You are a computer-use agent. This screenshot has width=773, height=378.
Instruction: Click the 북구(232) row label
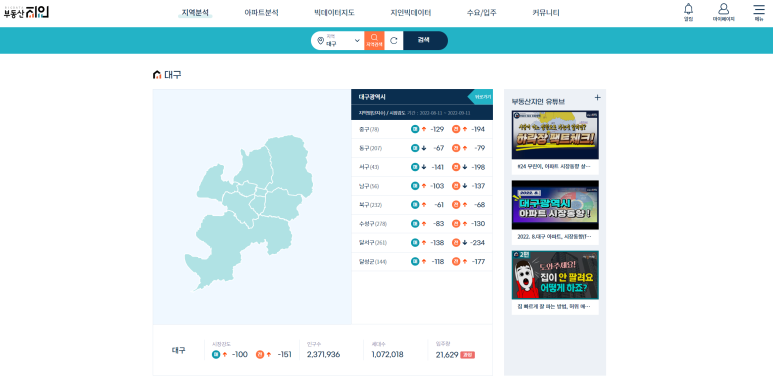point(371,205)
